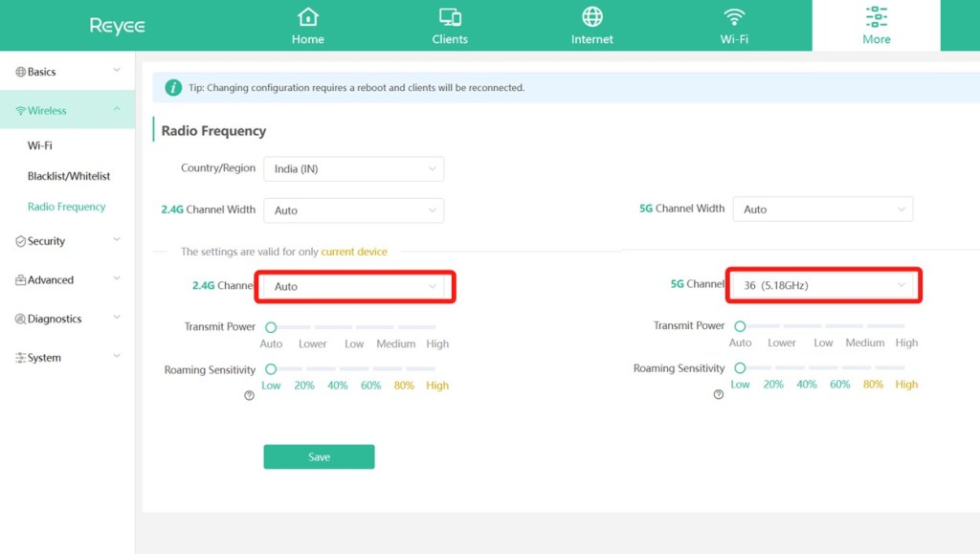The height and width of the screenshot is (554, 980).
Task: Click the System settings icon in sidebar
Action: [21, 358]
